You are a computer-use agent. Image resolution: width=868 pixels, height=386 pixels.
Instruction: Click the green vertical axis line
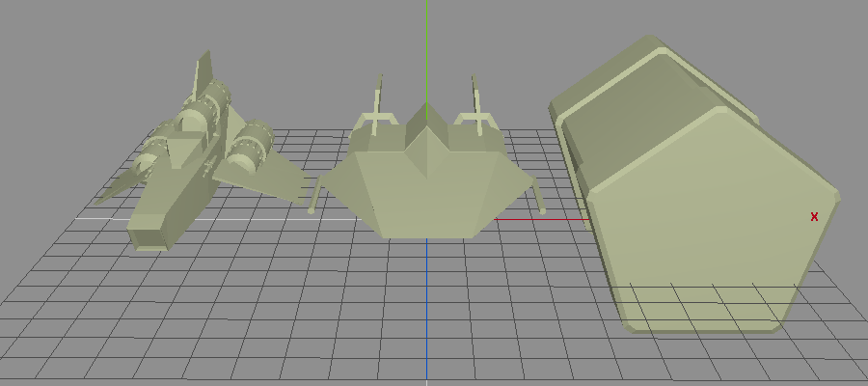point(426,48)
